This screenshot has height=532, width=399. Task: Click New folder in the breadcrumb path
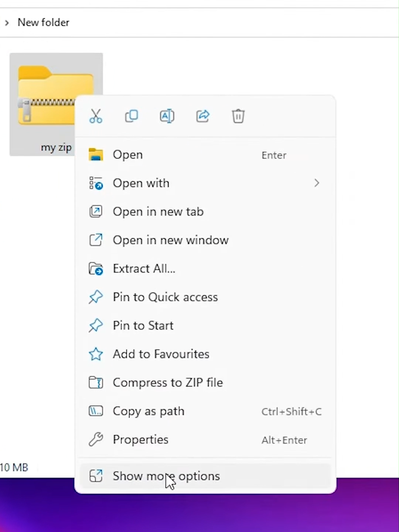44,23
